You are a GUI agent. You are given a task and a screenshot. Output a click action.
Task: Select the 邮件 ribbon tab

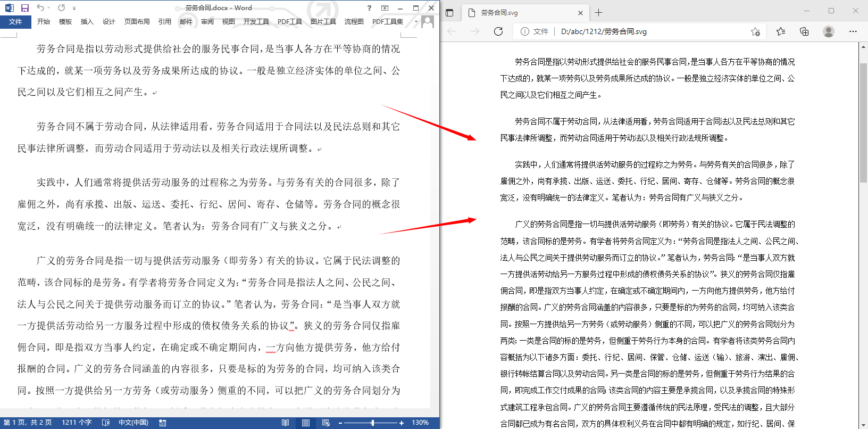point(186,22)
